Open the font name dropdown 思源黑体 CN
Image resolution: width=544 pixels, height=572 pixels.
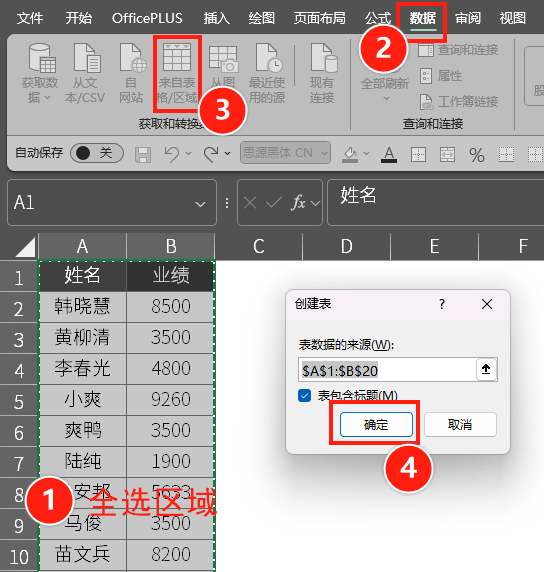(x=285, y=152)
